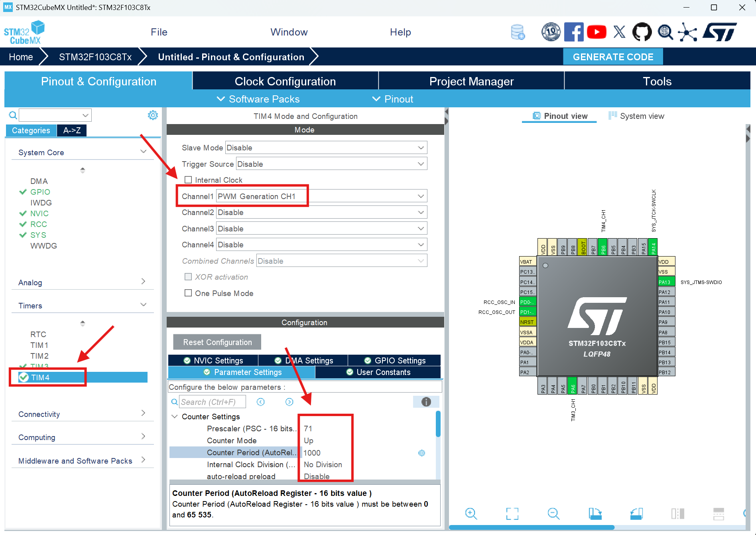Switch to the A->Z tab
Screen dimensions: 756x535
click(72, 130)
